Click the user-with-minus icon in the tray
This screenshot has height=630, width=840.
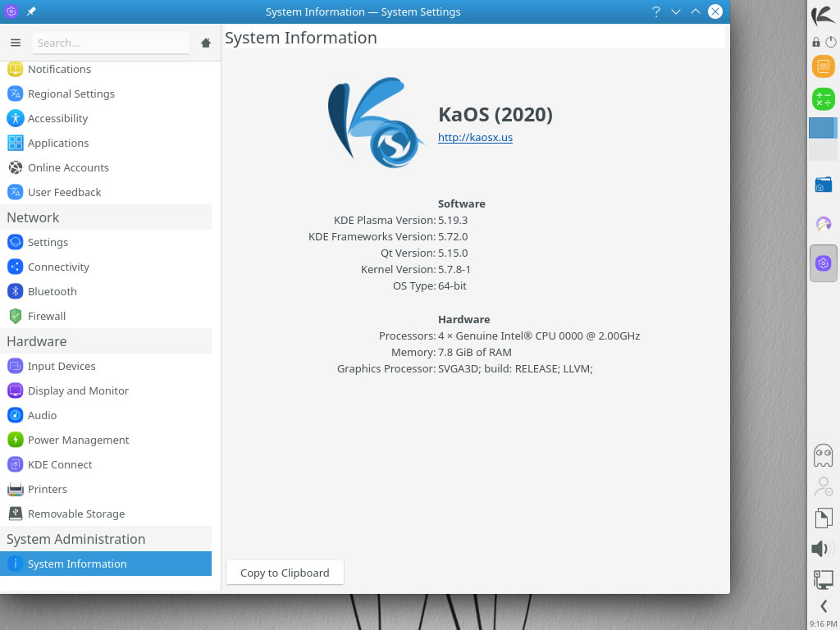click(x=824, y=487)
